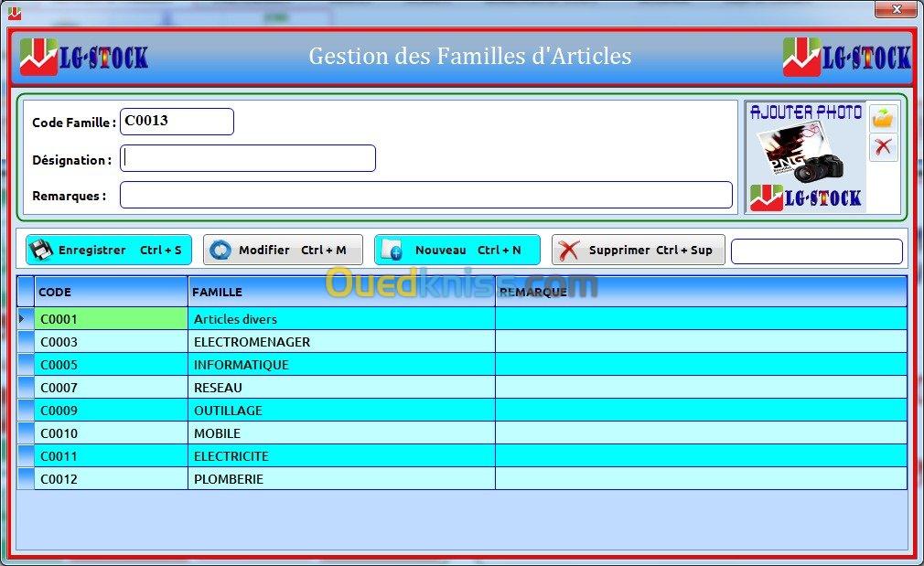Screen dimensions: 924x566
Task: Select code cell C0012
Action: coord(111,479)
